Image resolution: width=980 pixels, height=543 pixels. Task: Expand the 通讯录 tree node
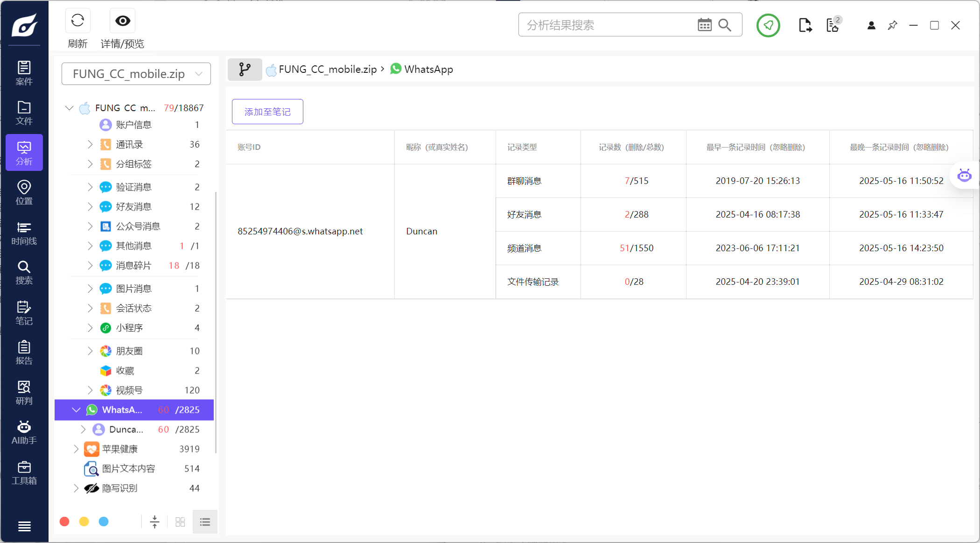point(90,145)
